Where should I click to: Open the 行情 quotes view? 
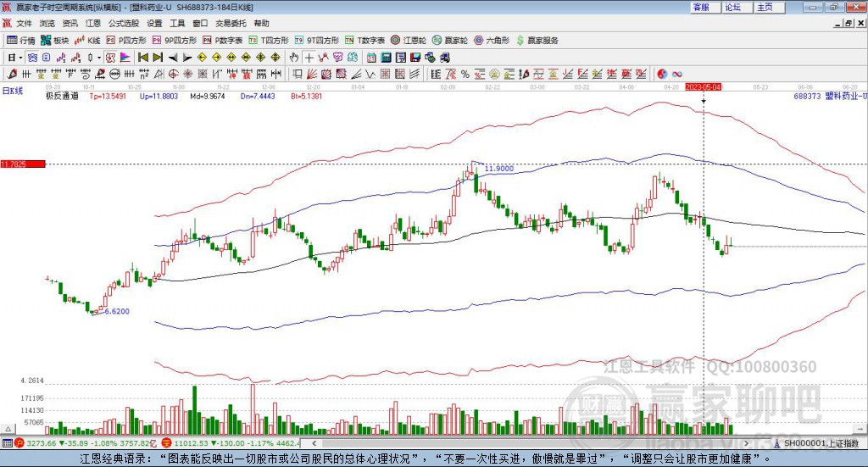click(x=20, y=41)
